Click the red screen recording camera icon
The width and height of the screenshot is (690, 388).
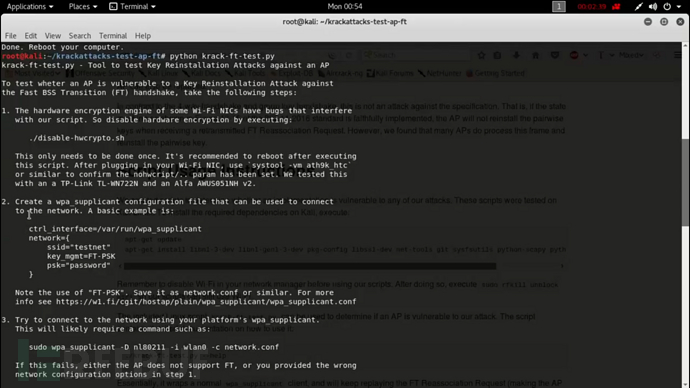point(616,7)
